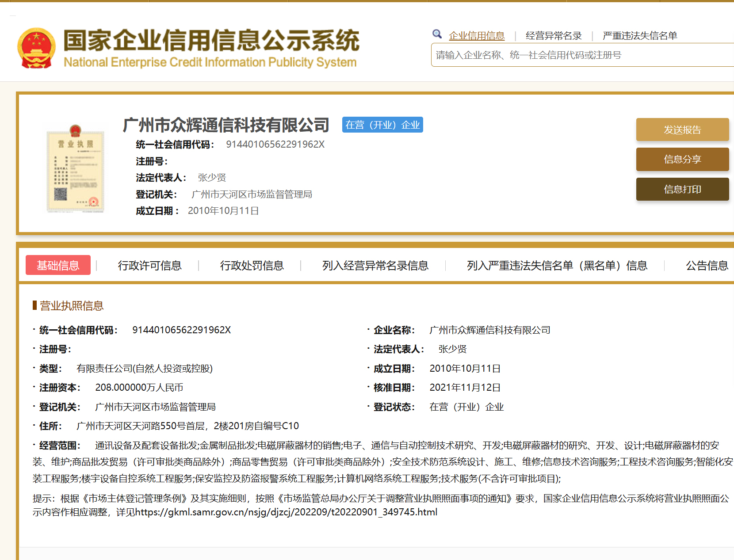Click the 营业执照信息 section heading

tap(72, 306)
